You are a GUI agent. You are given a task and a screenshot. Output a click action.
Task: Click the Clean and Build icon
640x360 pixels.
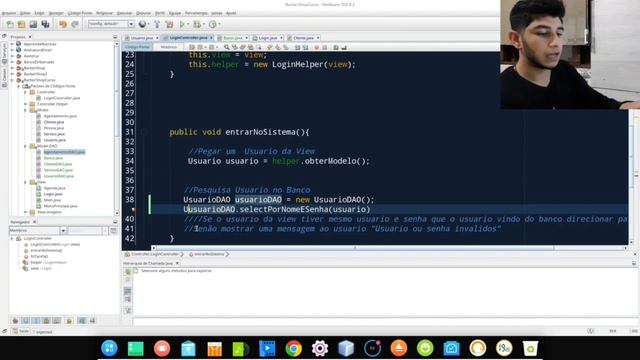click(x=169, y=24)
